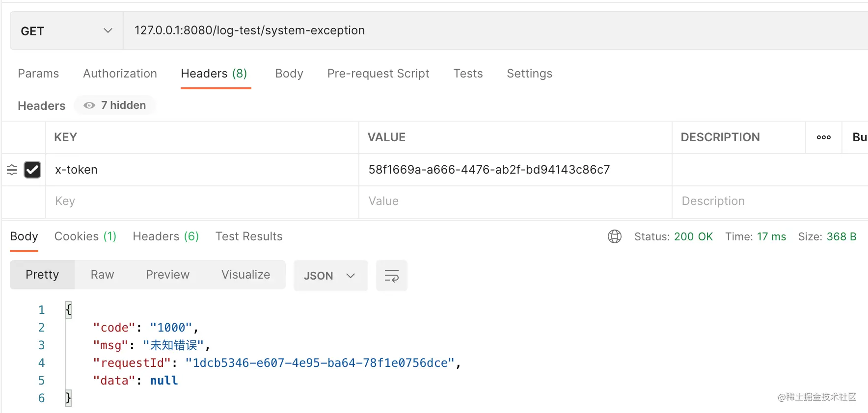This screenshot has height=413, width=868.
Task: Click the drag handle icon on x-token row
Action: point(12,170)
